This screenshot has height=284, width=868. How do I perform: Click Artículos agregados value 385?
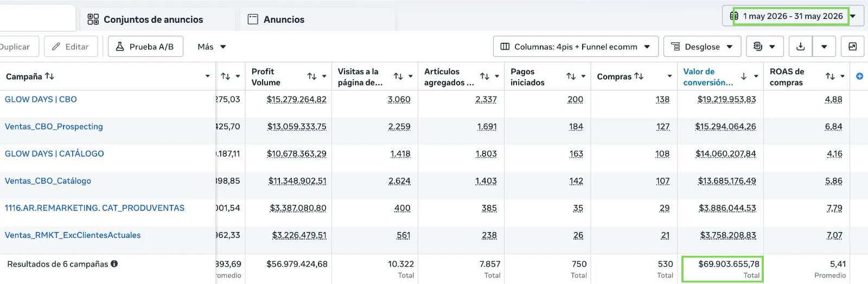tap(489, 208)
